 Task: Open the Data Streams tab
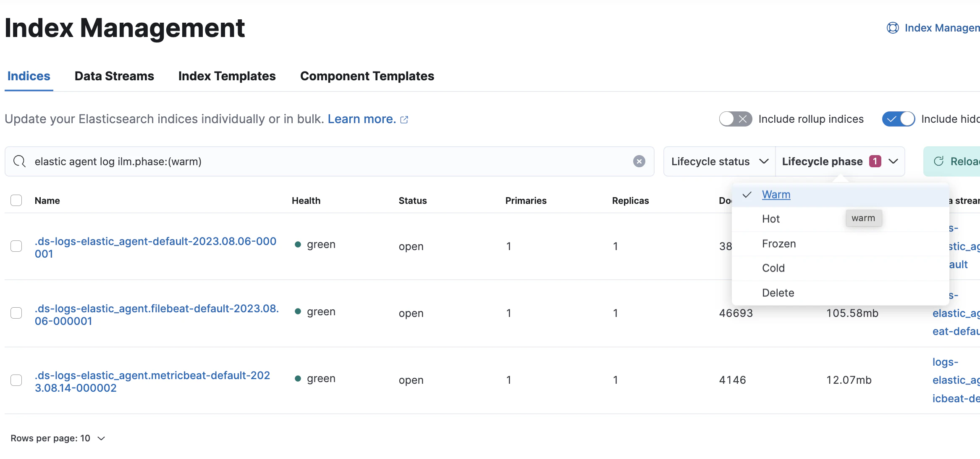point(114,76)
